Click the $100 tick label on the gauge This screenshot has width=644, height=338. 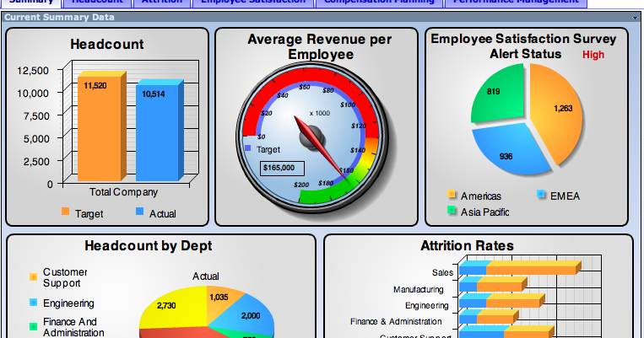(x=348, y=105)
